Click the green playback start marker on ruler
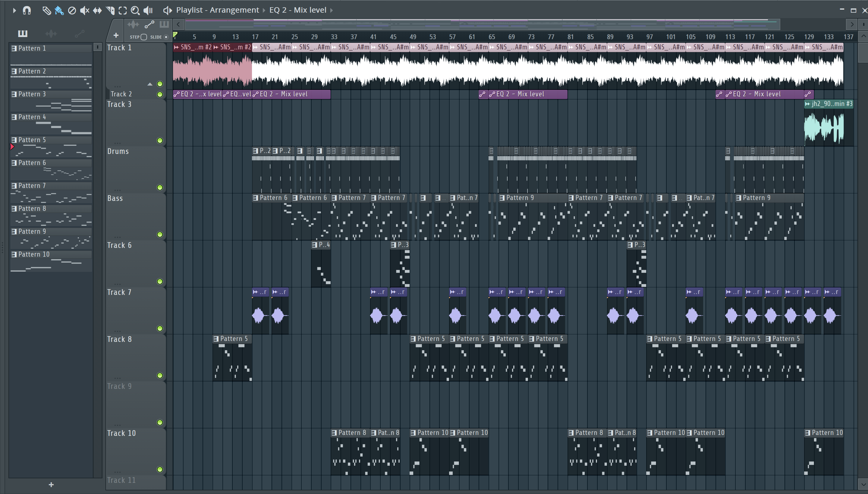 [x=175, y=35]
